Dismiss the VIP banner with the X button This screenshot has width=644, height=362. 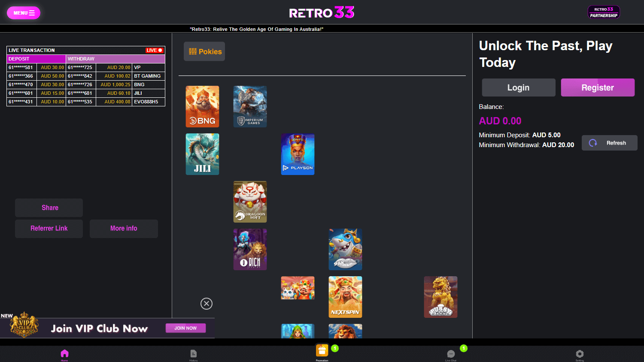click(x=206, y=303)
